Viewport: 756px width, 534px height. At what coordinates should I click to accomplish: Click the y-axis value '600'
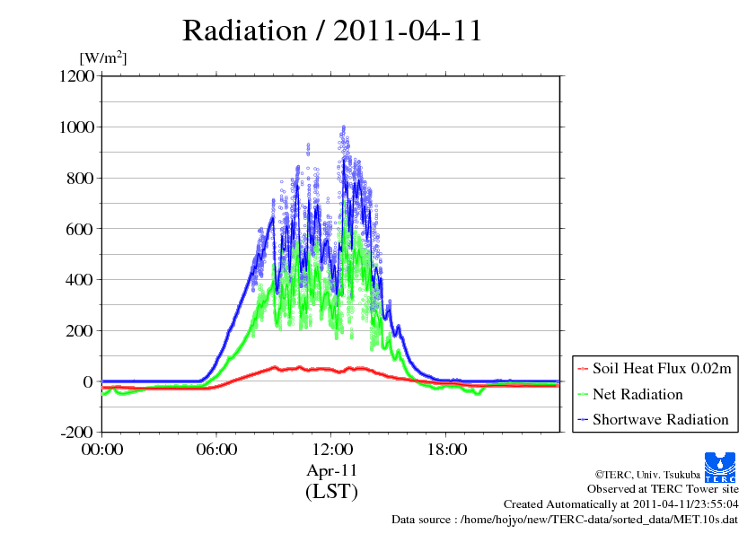coord(80,229)
